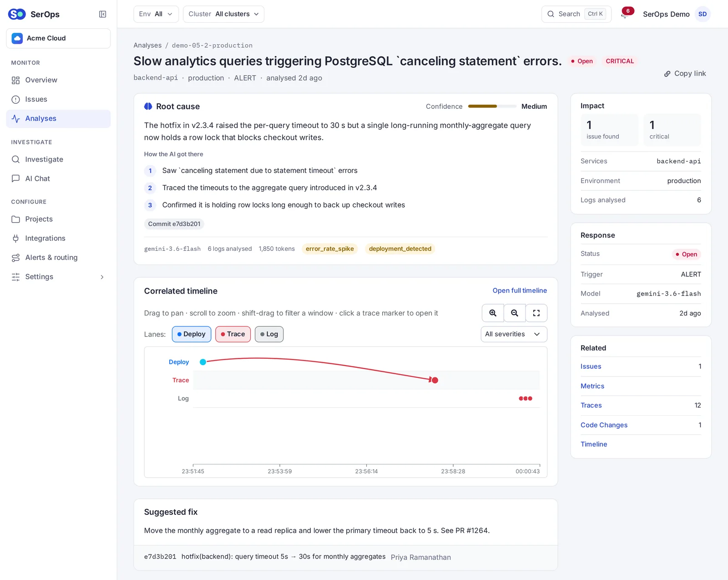Click commit hash e7d3b201 in suggested fix
728x580 pixels.
[160, 557]
